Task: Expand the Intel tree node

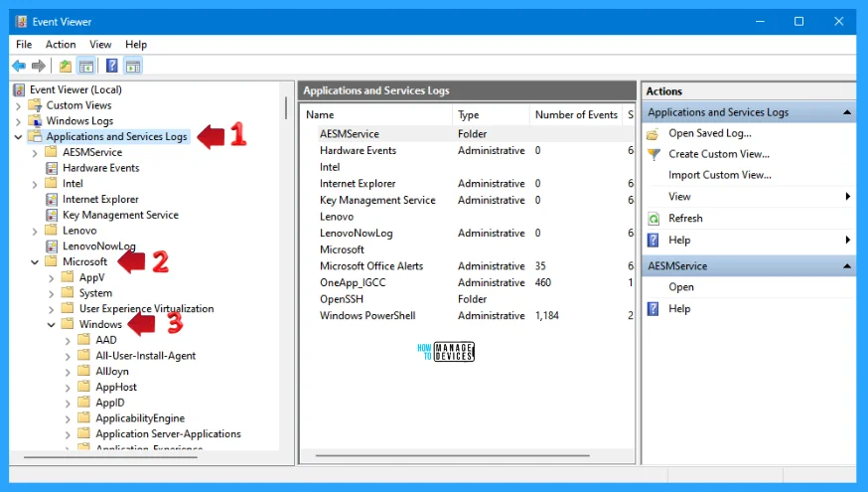Action: [35, 184]
